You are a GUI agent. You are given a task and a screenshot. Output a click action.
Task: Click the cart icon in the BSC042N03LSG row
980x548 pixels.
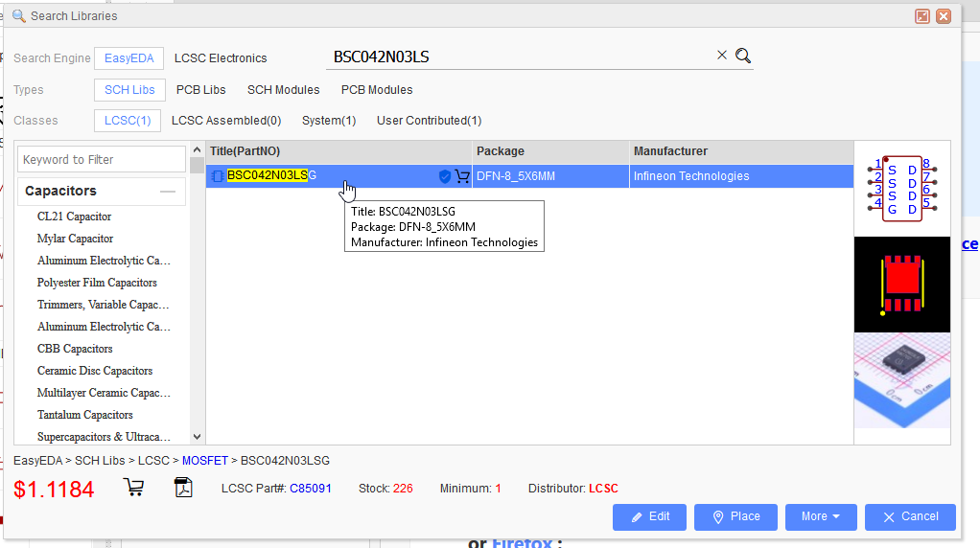[462, 176]
